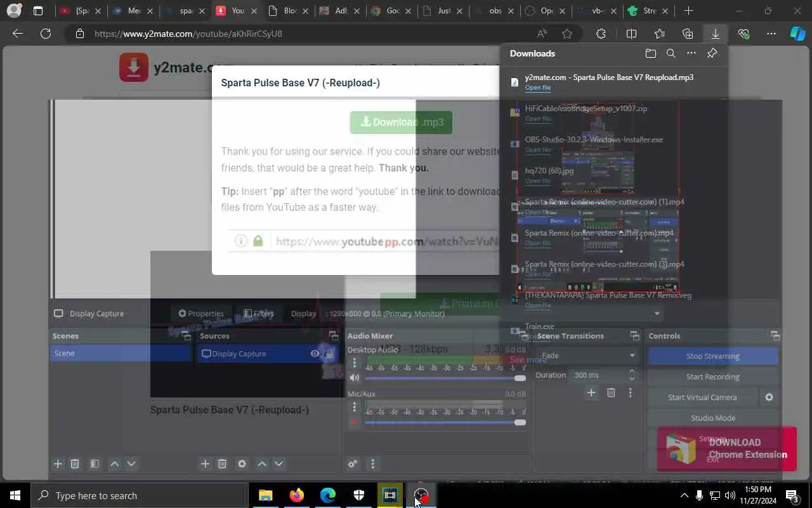The width and height of the screenshot is (812, 508).
Task: Pop out the Sources dock
Action: coord(333,336)
